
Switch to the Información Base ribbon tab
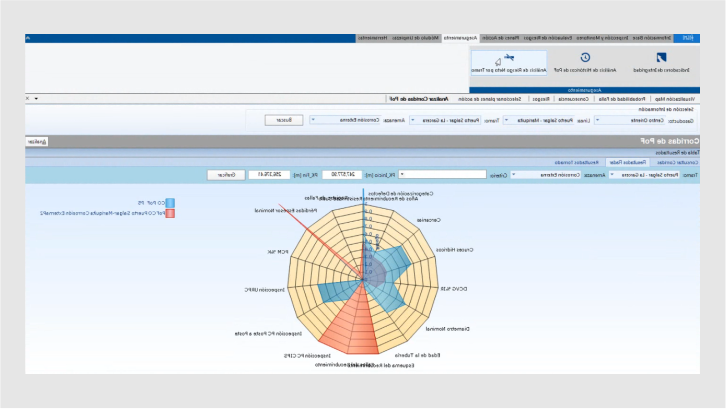[652, 38]
